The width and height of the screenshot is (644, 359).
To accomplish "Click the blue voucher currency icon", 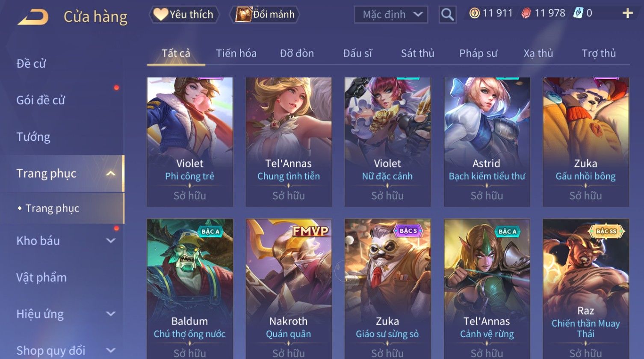I will pyautogui.click(x=578, y=13).
